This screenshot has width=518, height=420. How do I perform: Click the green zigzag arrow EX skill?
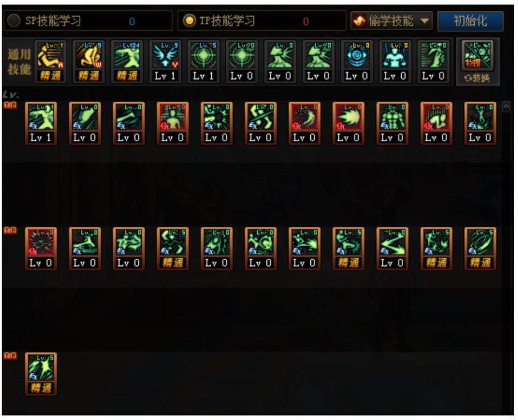pos(392,249)
